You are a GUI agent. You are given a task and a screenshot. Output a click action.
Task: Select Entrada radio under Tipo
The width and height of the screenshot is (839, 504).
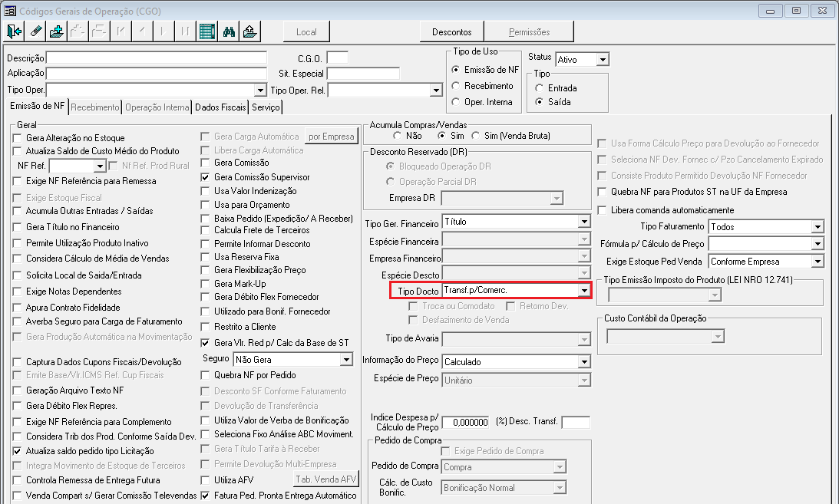pos(540,88)
